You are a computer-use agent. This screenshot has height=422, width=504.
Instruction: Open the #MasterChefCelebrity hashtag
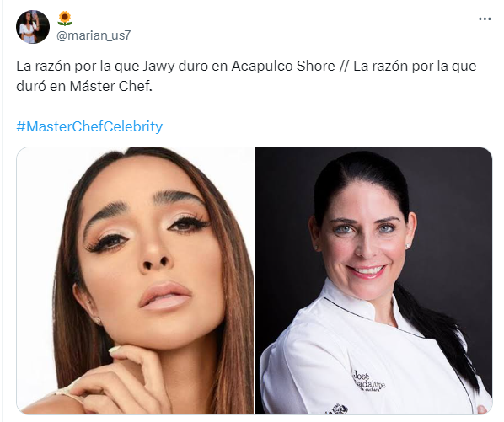coord(89,126)
